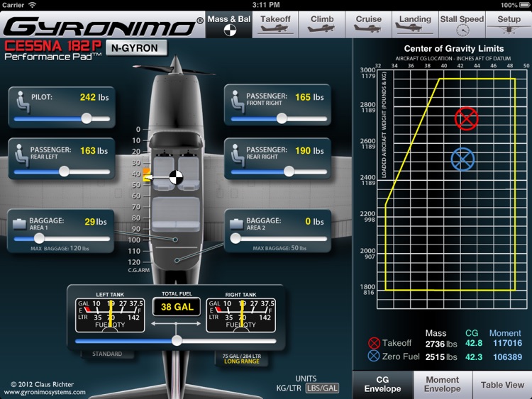The height and width of the screenshot is (399, 532).
Task: Tap the N-GYRON aircraft registration button
Action: [x=136, y=47]
